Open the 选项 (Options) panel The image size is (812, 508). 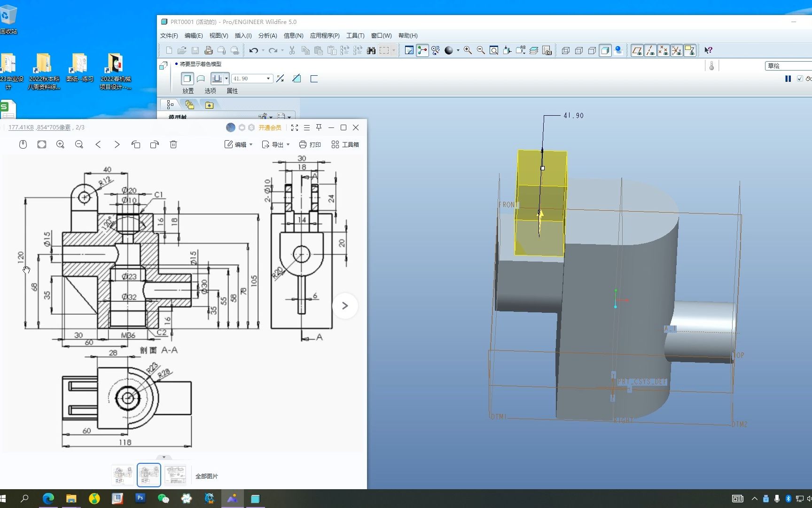tap(210, 91)
